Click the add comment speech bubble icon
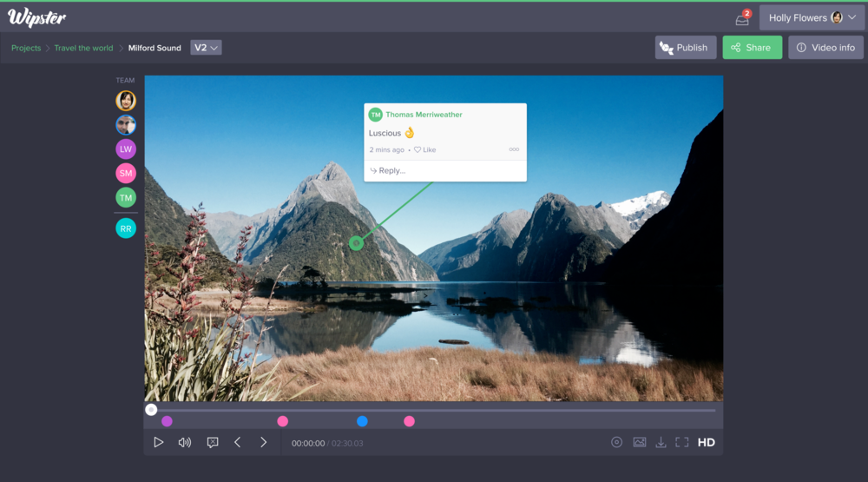The width and height of the screenshot is (868, 482). click(213, 442)
